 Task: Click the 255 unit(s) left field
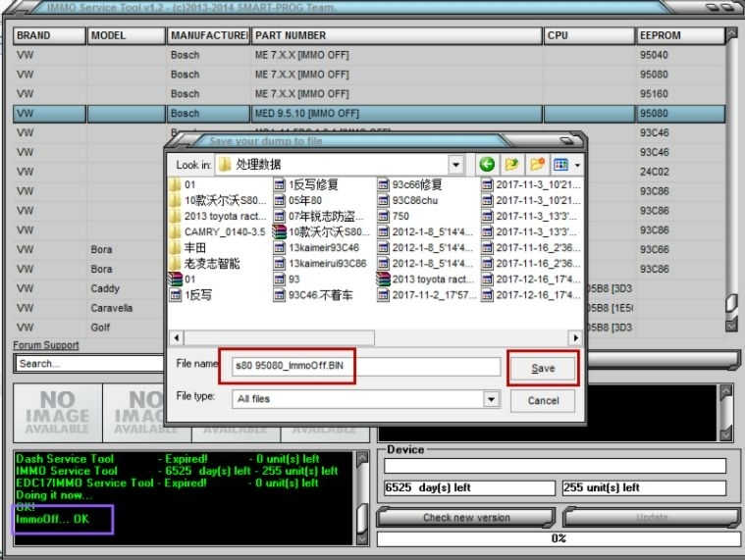(x=644, y=487)
